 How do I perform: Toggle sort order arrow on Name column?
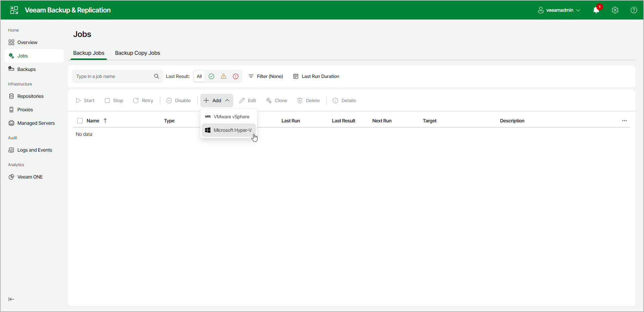(105, 121)
